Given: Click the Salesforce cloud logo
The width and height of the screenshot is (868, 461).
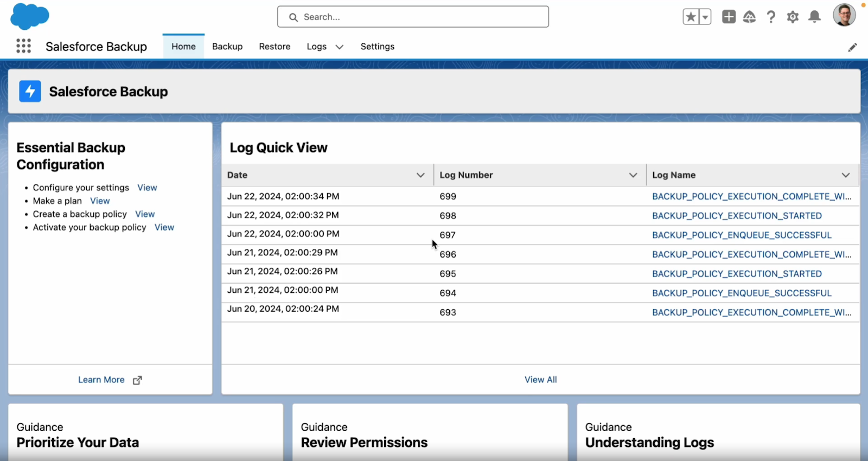Looking at the screenshot, I should 30,16.
